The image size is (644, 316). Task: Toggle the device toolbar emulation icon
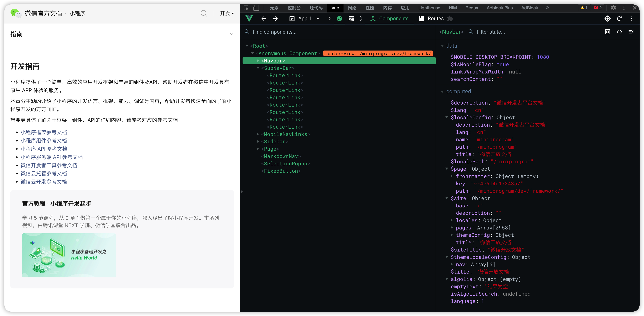[x=256, y=8]
